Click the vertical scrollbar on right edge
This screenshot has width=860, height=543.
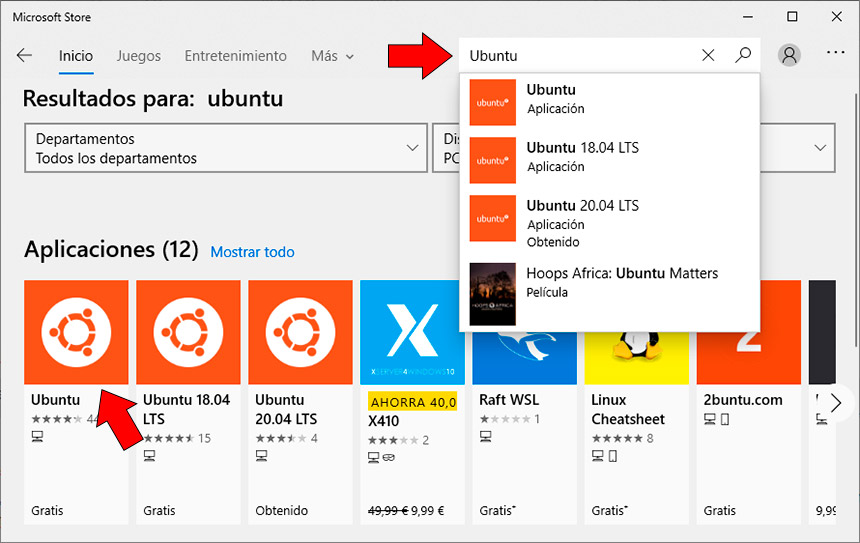[856, 219]
